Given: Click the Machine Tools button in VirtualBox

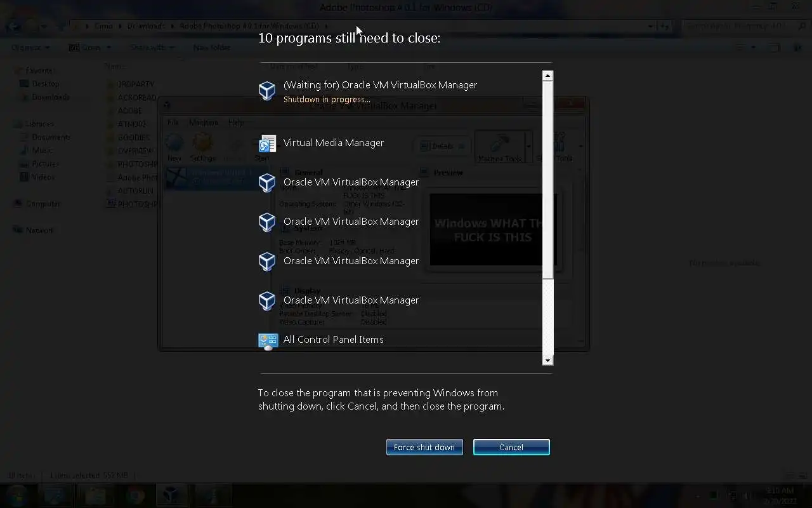Looking at the screenshot, I should point(500,147).
